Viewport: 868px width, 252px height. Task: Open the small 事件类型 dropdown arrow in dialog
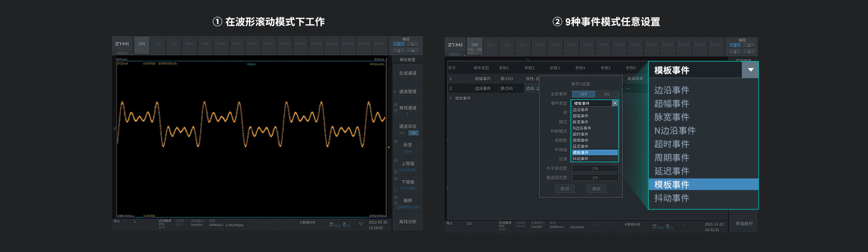pyautogui.click(x=615, y=103)
